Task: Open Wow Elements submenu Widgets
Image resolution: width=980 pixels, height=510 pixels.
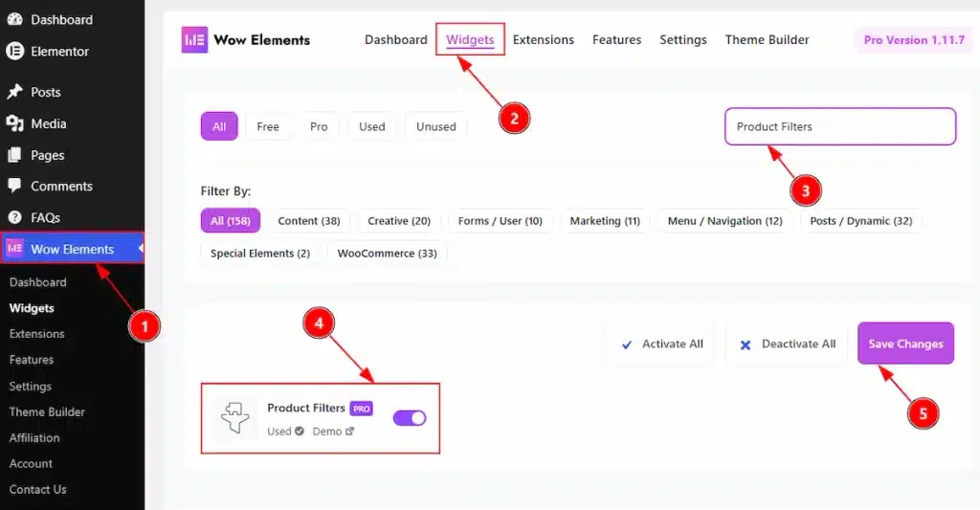Action: (32, 308)
